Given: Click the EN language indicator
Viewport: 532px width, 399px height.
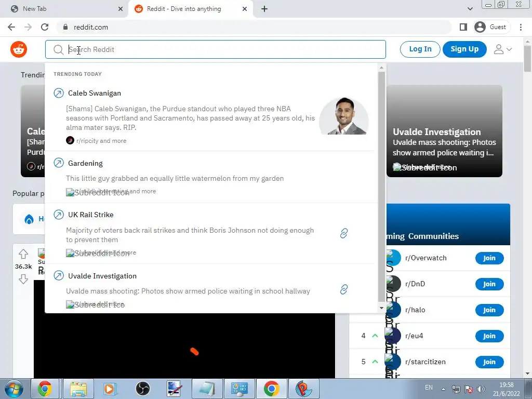Looking at the screenshot, I should tap(429, 388).
